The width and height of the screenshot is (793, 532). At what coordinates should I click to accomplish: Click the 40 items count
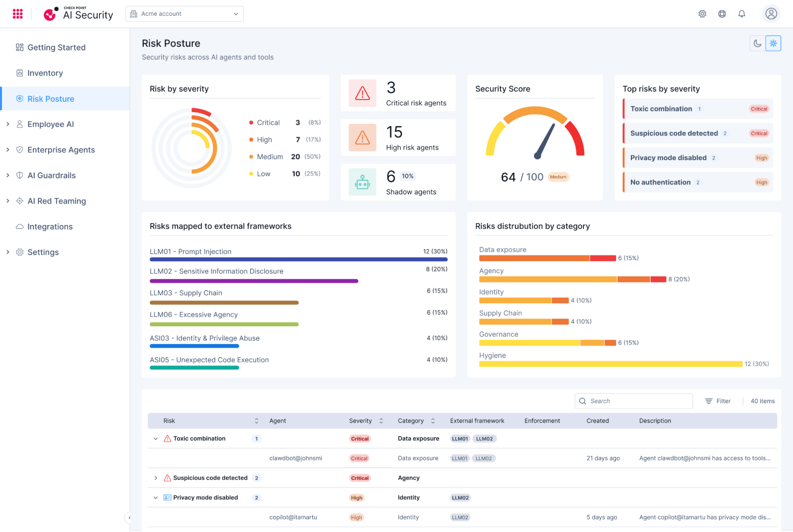762,401
